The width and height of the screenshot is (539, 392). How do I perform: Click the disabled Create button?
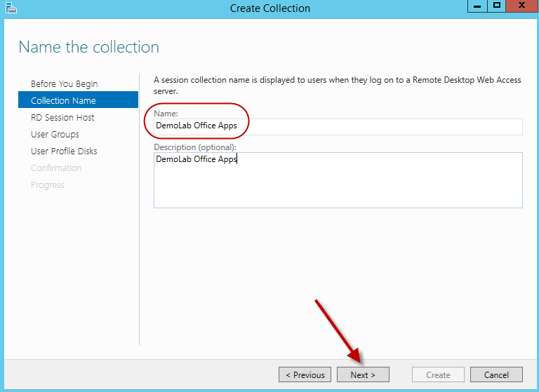(x=438, y=375)
